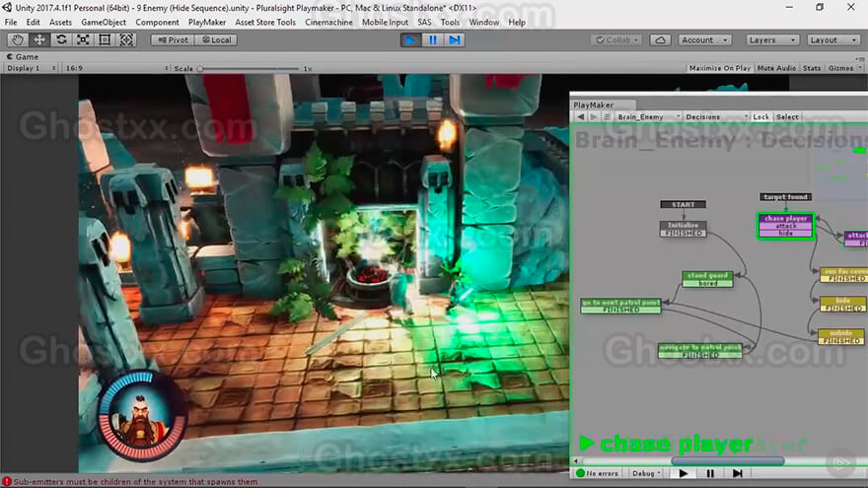868x488 pixels.
Task: Open the PlayMaker recent selections list icon
Action: pos(608,116)
